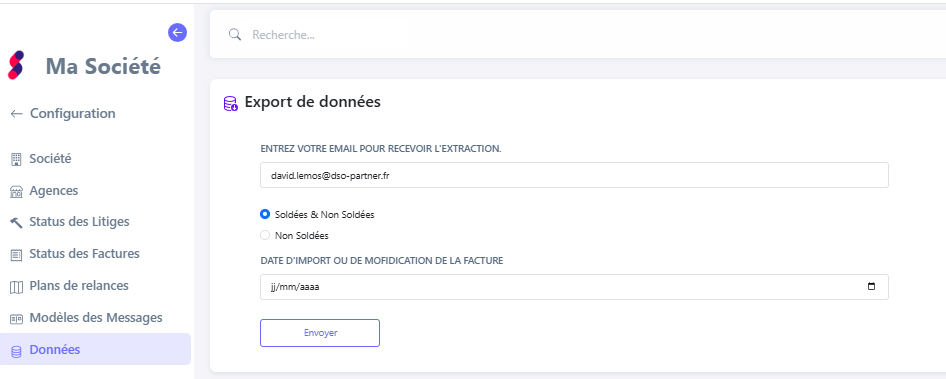Viewport: 946px width, 379px height.
Task: Click the Société building icon
Action: click(16, 159)
